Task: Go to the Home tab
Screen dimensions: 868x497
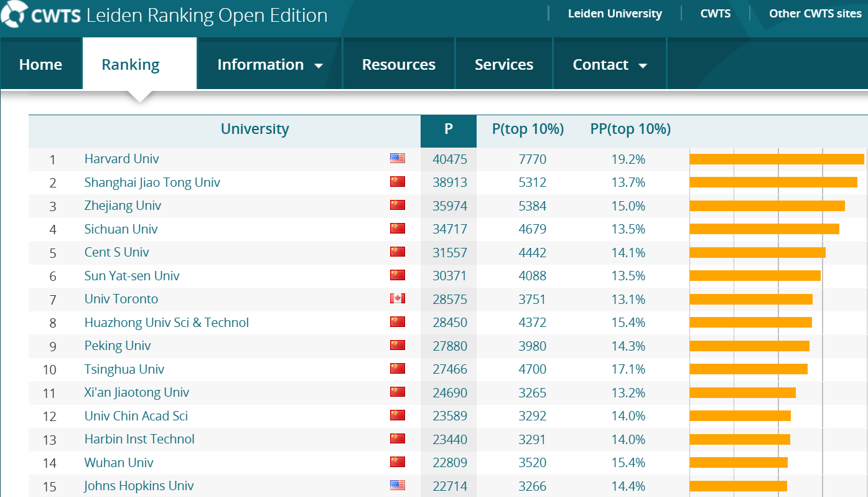Action: pos(40,65)
